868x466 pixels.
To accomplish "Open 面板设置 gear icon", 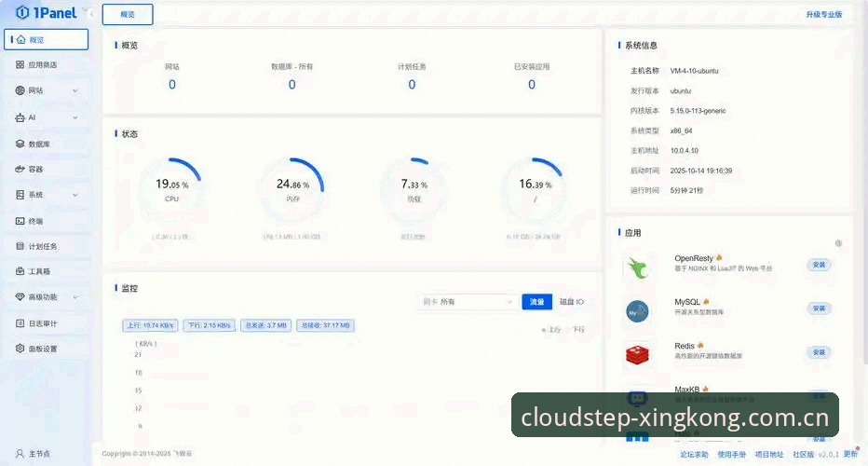I will [20, 349].
